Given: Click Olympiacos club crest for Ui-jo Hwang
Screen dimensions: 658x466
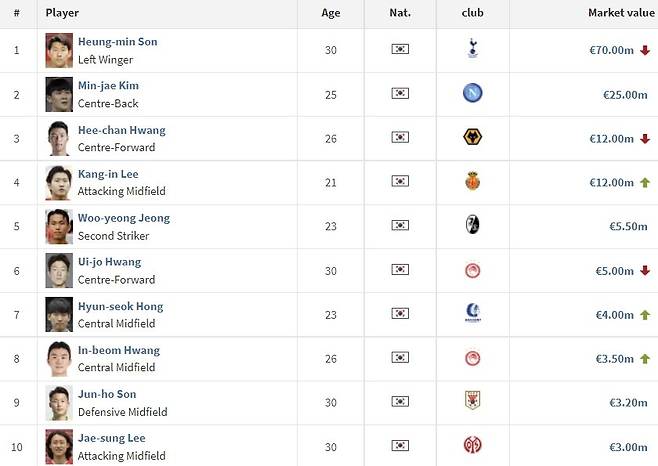Looking at the screenshot, I should tap(473, 269).
